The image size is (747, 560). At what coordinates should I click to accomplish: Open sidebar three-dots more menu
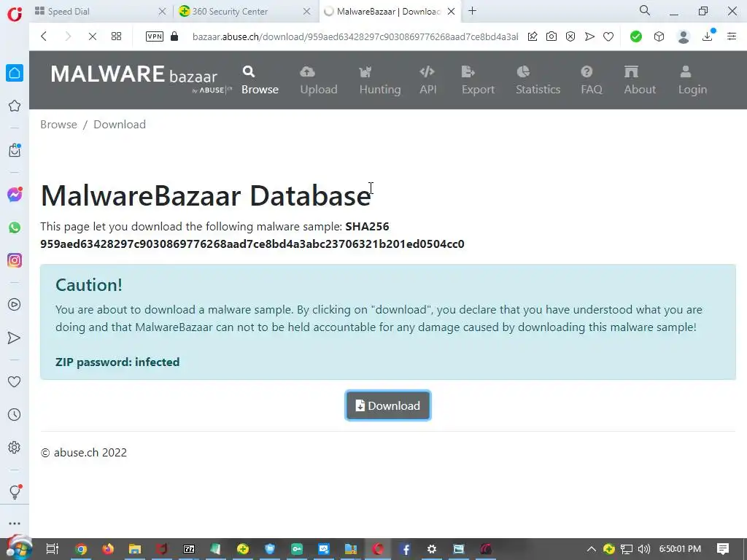15,524
